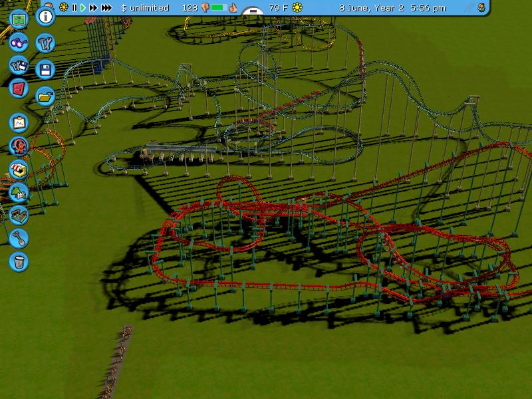This screenshot has height=399, width=532.
Task: Click the '79 F' temperature readout
Action: click(278, 8)
